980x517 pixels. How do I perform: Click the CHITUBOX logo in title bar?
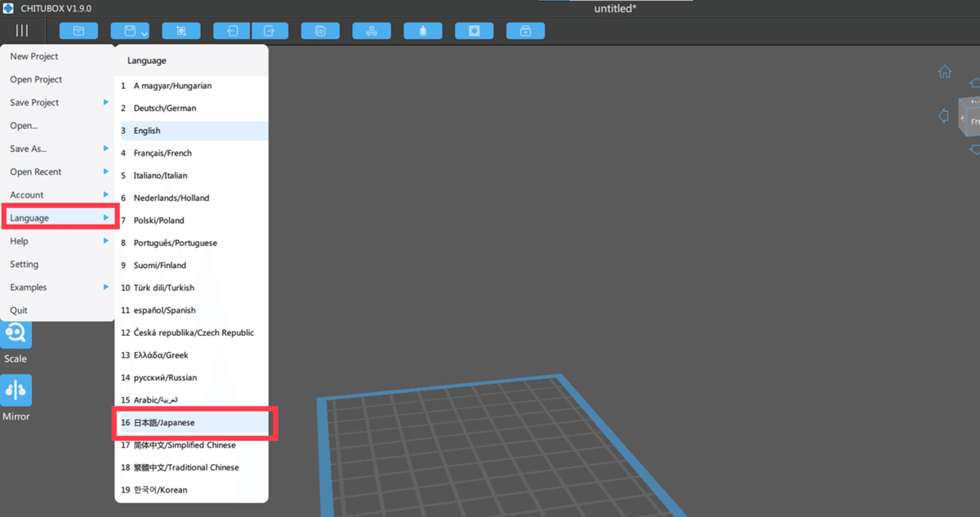8,7
